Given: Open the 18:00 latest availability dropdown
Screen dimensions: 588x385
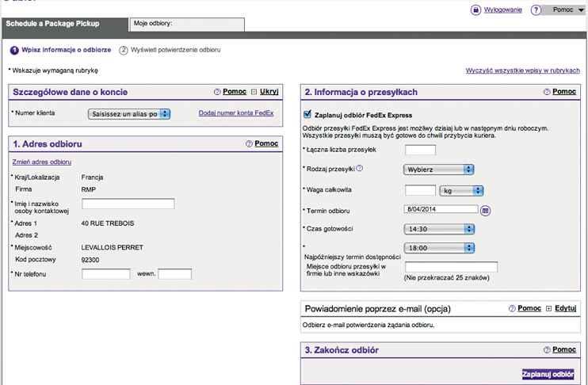Looking at the screenshot, I should point(439,248).
